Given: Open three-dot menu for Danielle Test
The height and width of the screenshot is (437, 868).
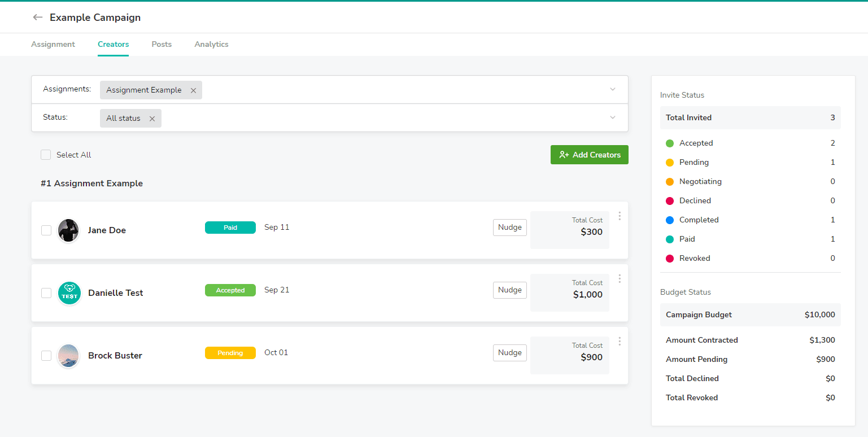Looking at the screenshot, I should pyautogui.click(x=620, y=278).
